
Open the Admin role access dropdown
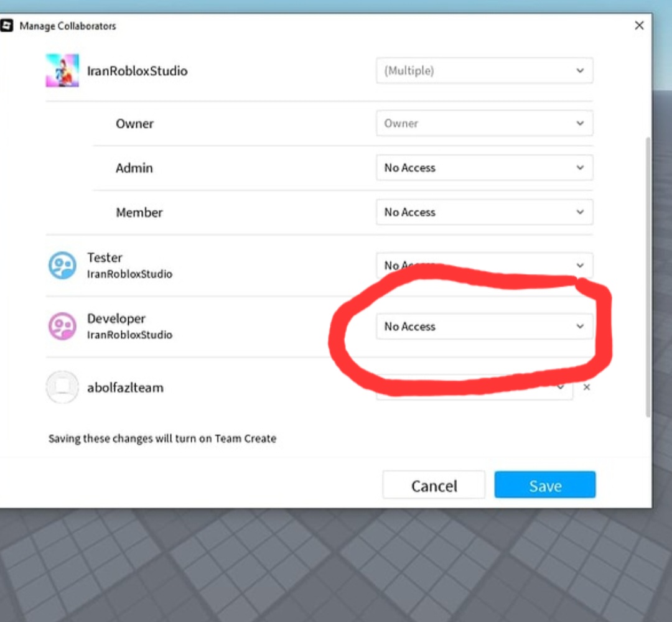pyautogui.click(x=485, y=167)
